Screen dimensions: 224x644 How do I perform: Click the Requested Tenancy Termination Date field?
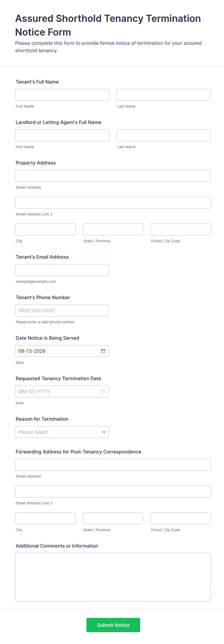click(x=62, y=392)
